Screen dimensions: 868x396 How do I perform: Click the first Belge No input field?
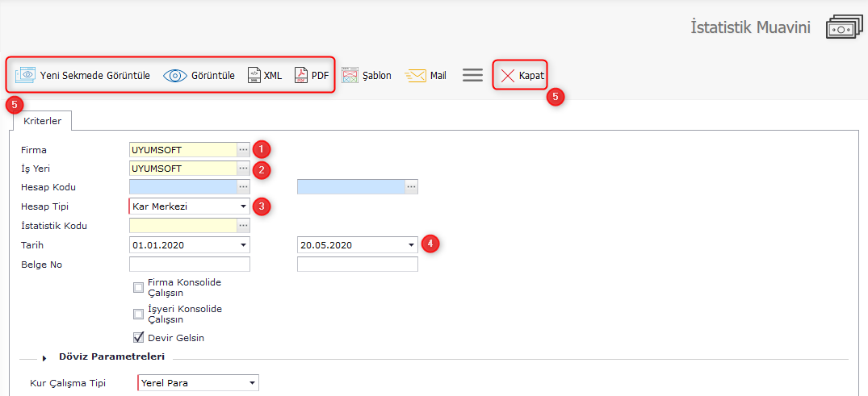tap(189, 265)
